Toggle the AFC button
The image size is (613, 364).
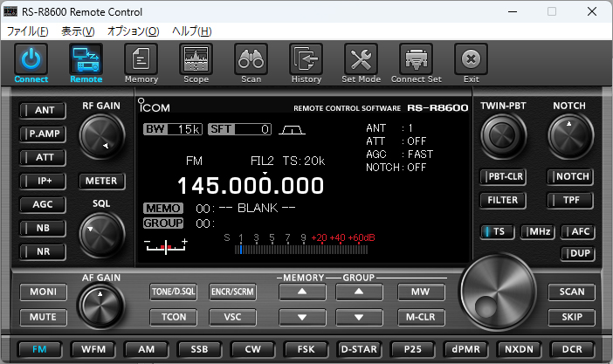[578, 231]
